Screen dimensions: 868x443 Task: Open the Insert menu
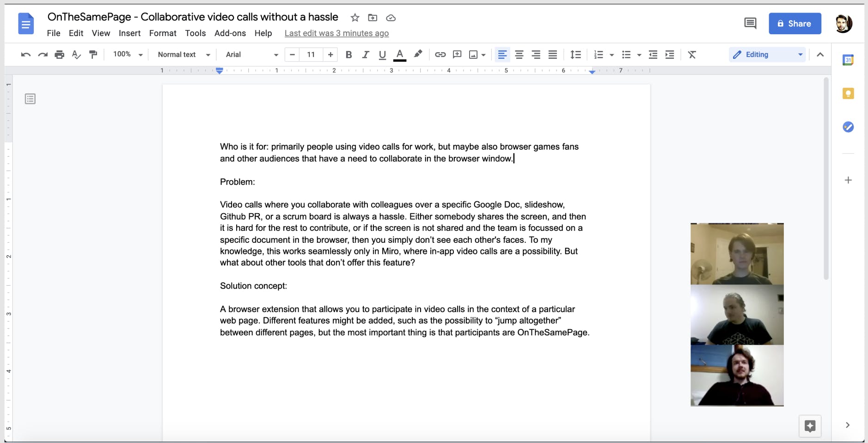click(129, 33)
